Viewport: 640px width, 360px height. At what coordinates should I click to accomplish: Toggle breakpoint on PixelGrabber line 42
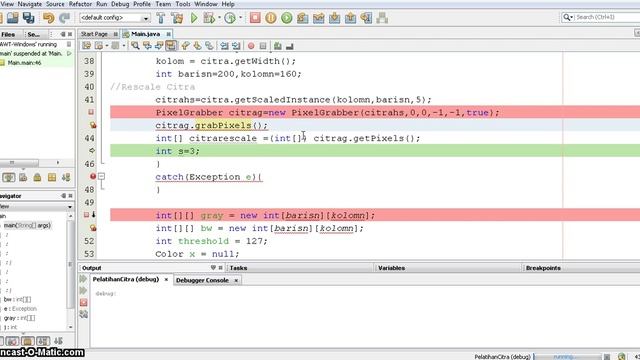point(91,112)
